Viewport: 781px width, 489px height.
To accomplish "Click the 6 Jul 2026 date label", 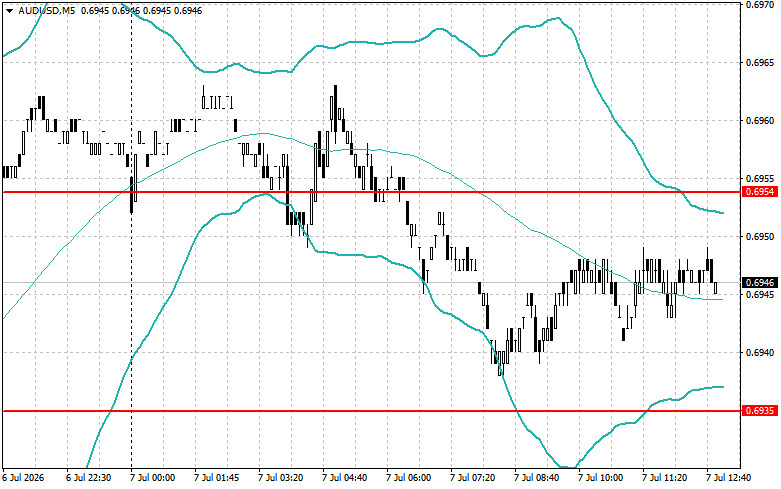I will 23,478.
